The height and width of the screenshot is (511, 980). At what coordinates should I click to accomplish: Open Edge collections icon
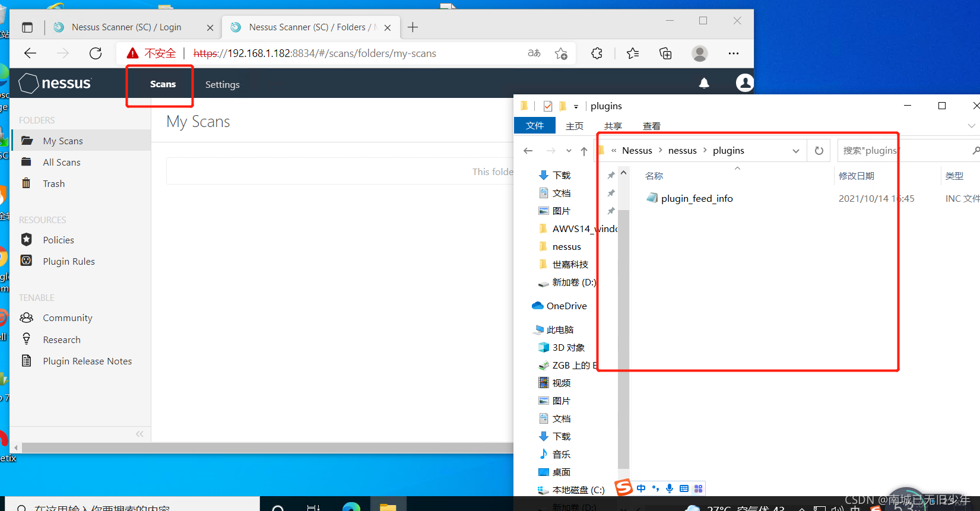pyautogui.click(x=665, y=53)
